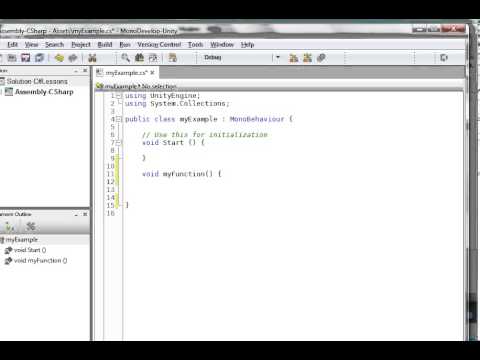Open the Window menu
This screenshot has height=360, width=480.
click(222, 44)
